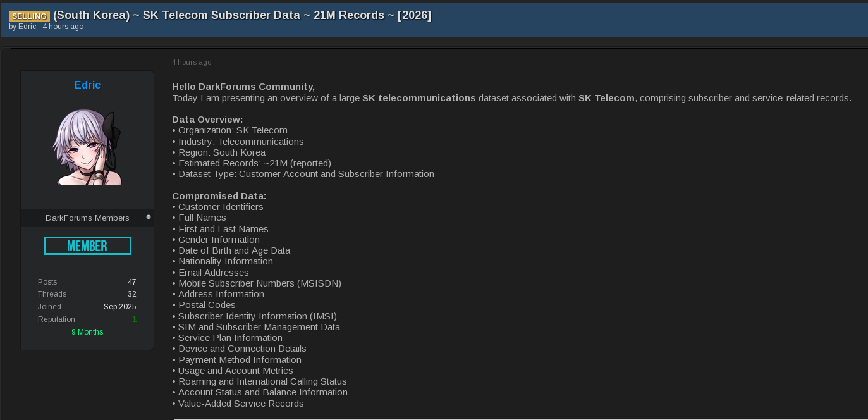Click the green 9 Months award label
868x420 pixels.
87,332
